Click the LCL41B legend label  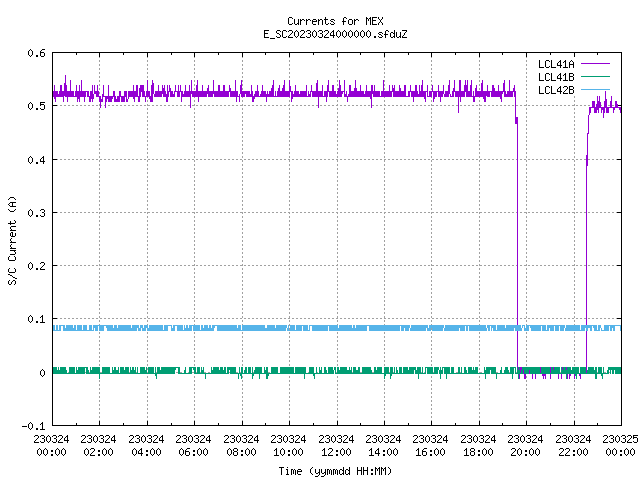tap(556, 77)
